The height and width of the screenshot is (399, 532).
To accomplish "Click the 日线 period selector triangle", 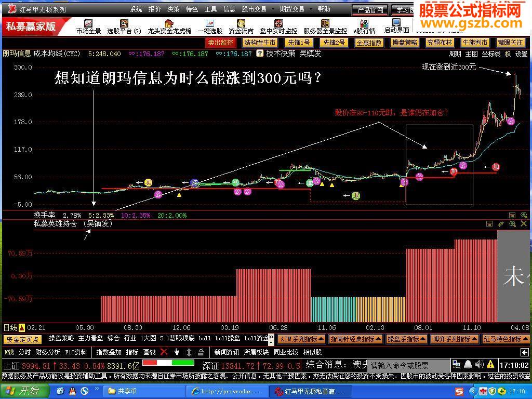I will [x=22, y=327].
